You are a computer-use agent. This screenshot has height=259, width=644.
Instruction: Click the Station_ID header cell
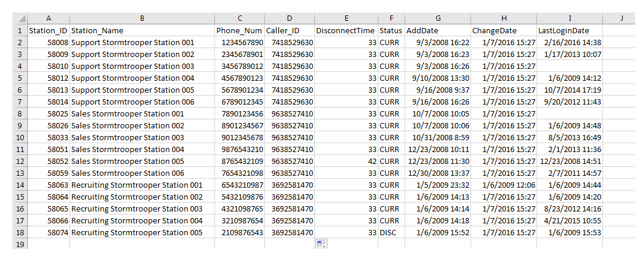[49, 30]
